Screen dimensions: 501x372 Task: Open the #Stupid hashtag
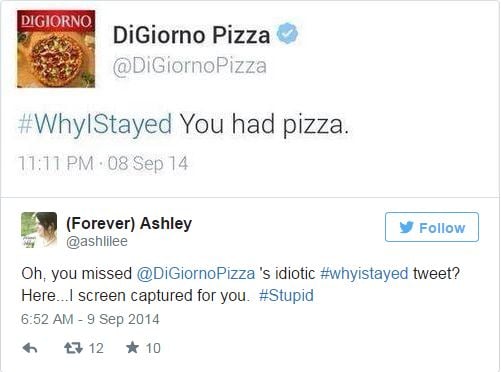coord(286,296)
